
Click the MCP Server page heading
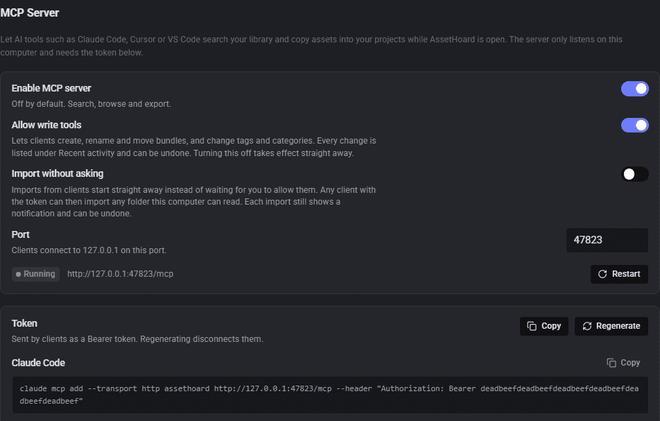click(x=29, y=13)
